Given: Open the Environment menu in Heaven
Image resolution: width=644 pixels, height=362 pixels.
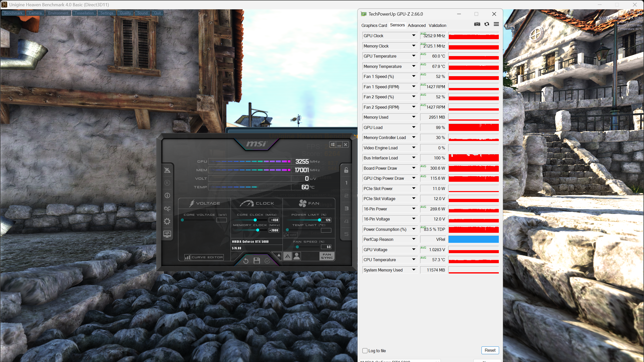Looking at the screenshot, I should pyautogui.click(x=58, y=13).
